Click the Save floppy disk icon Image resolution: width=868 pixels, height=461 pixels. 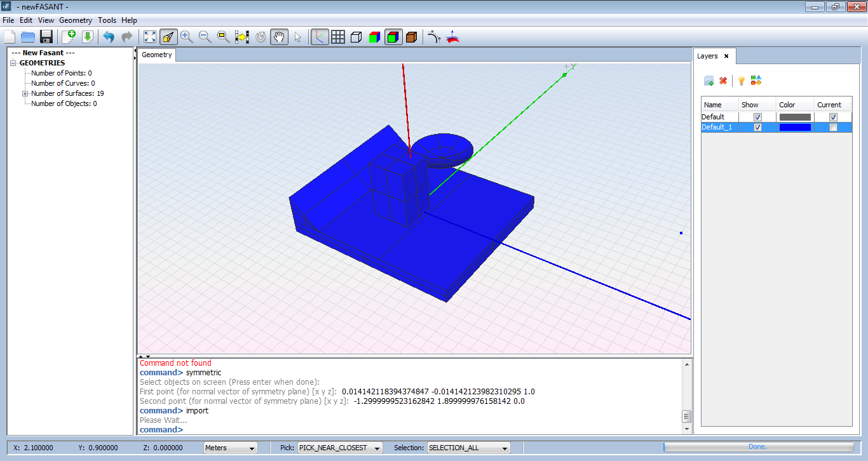46,37
